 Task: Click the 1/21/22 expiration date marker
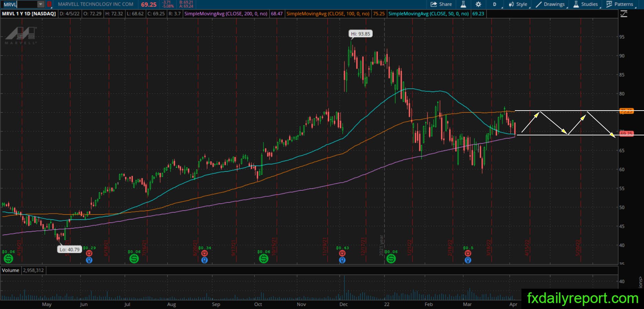tap(410, 248)
